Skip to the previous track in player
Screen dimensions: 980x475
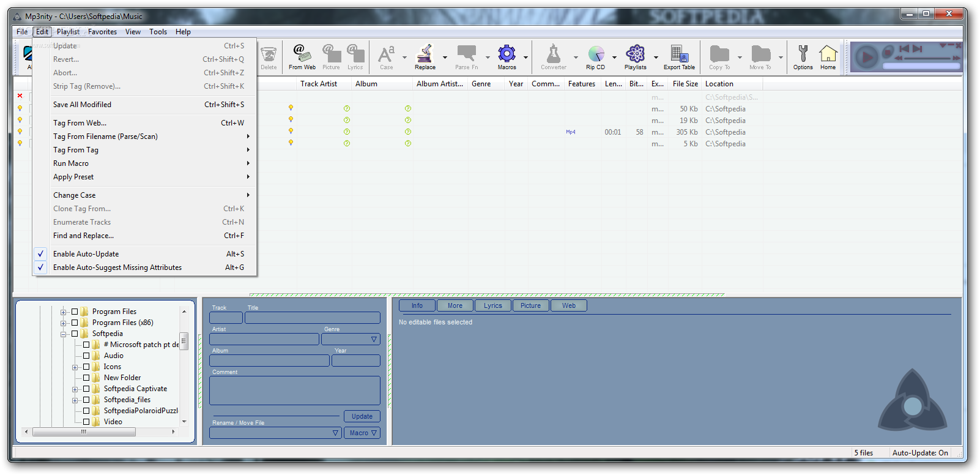(x=904, y=48)
